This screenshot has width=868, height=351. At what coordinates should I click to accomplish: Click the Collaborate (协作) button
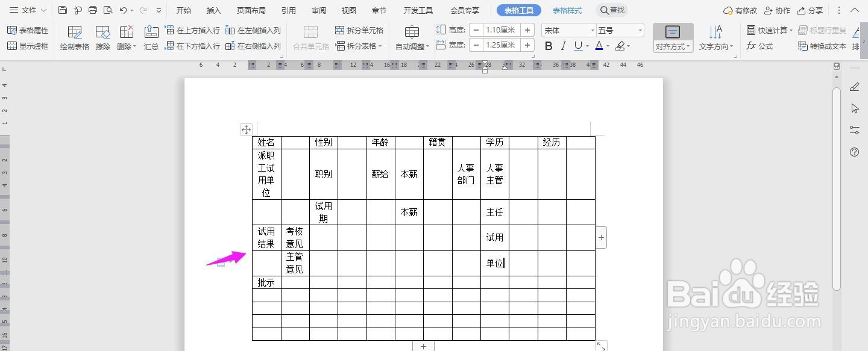pyautogui.click(x=777, y=10)
